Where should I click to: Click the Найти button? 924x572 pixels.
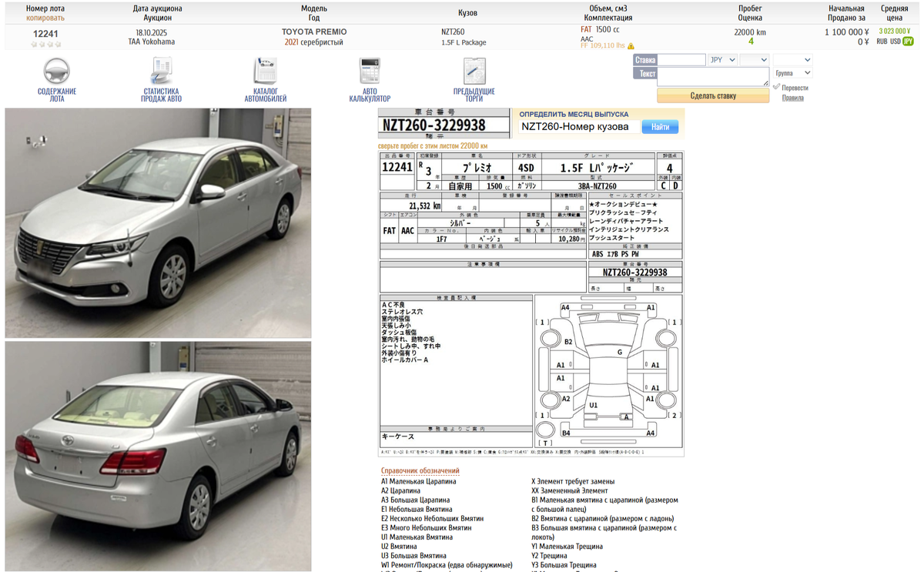(660, 127)
